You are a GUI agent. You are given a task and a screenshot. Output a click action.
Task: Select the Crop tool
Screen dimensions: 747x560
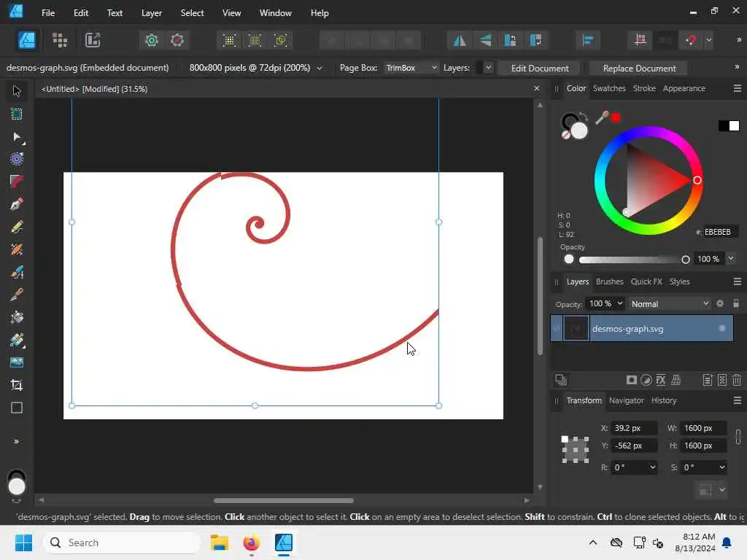[17, 385]
